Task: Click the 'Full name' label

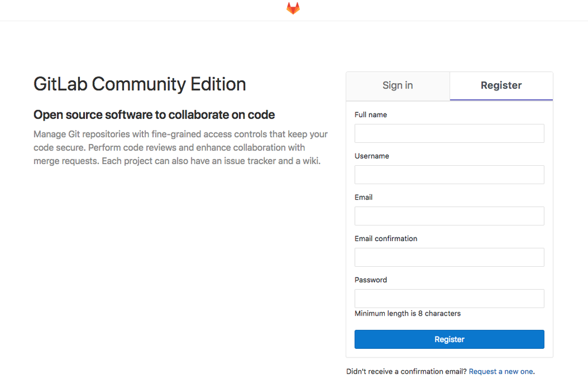Action: tap(370, 115)
